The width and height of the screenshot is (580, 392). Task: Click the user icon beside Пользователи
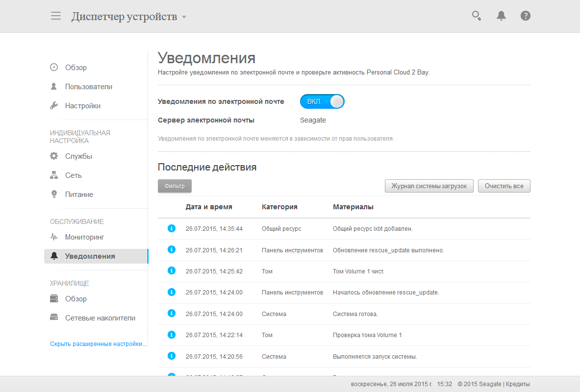point(54,87)
